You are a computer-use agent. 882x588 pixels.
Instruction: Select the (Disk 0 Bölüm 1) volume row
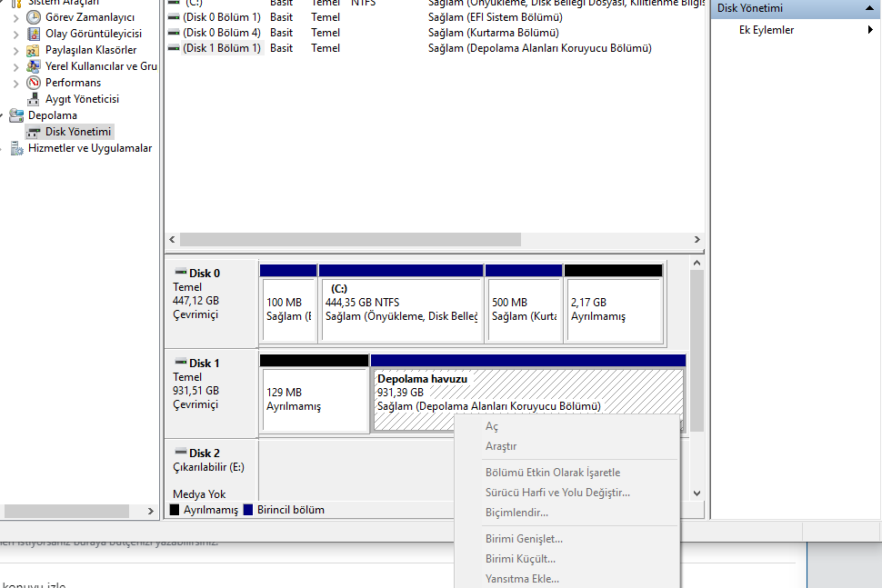[222, 17]
